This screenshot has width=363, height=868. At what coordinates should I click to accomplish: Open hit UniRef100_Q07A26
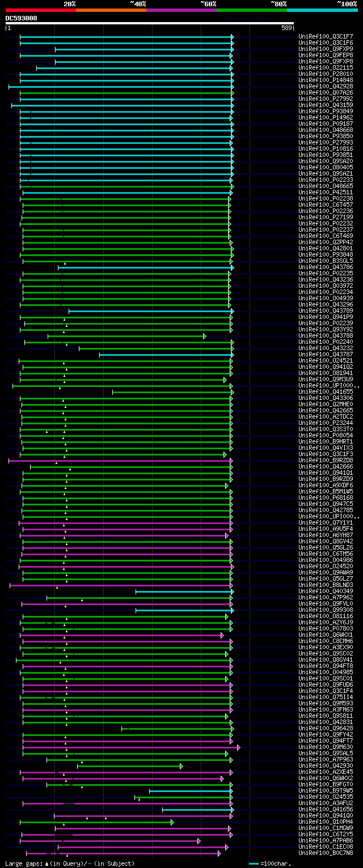[x=326, y=92]
